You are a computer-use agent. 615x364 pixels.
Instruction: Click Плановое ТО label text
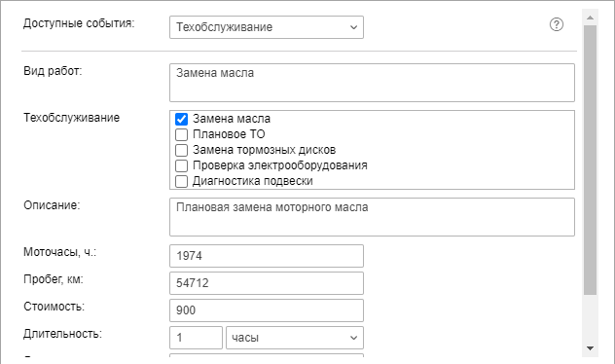pos(229,134)
